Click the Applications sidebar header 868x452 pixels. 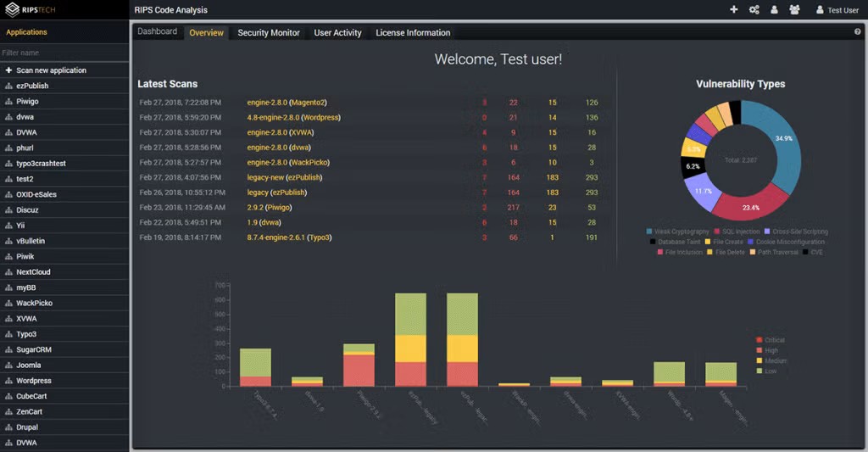[x=26, y=32]
